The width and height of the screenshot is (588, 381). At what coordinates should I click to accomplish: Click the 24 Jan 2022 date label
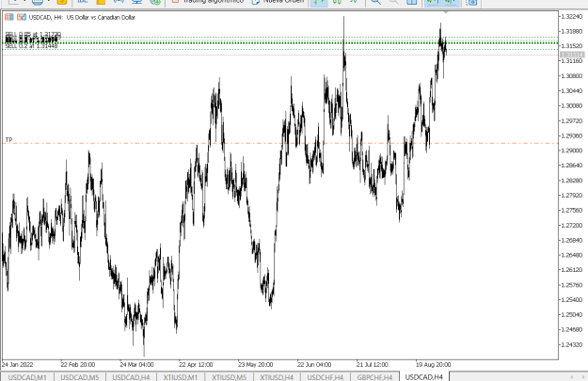(17, 364)
